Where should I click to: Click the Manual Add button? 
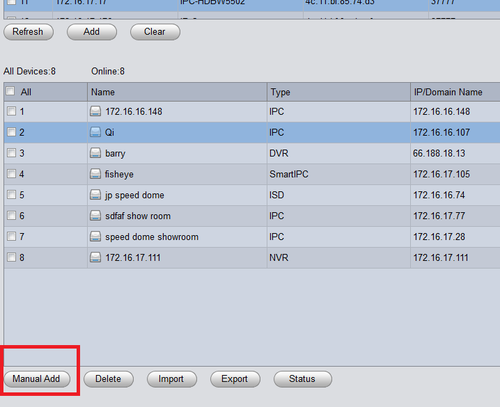click(x=37, y=379)
